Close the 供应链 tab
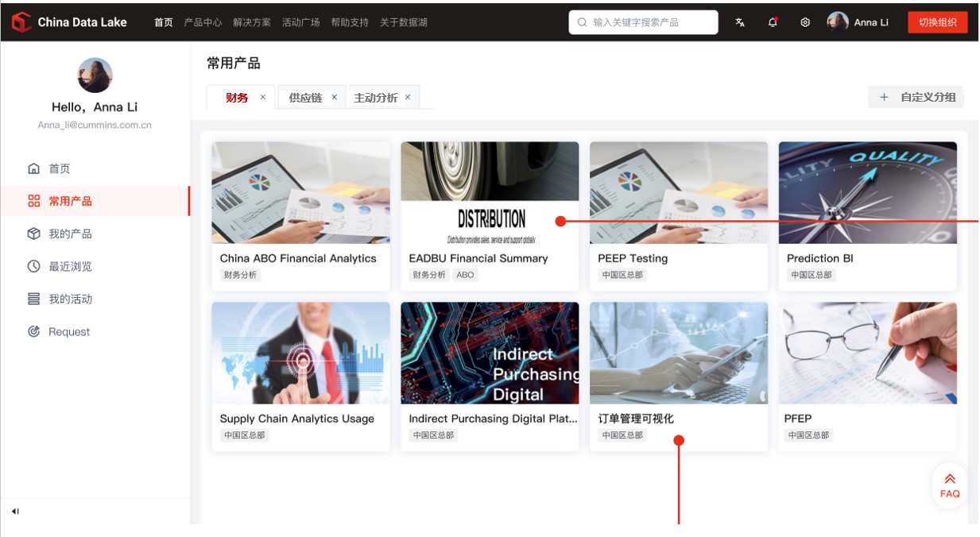This screenshot has height=537, width=980. [x=335, y=97]
